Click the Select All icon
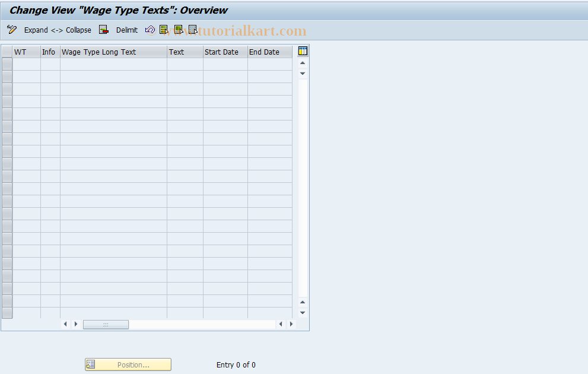Screen dimensions: 588x374 coord(164,30)
